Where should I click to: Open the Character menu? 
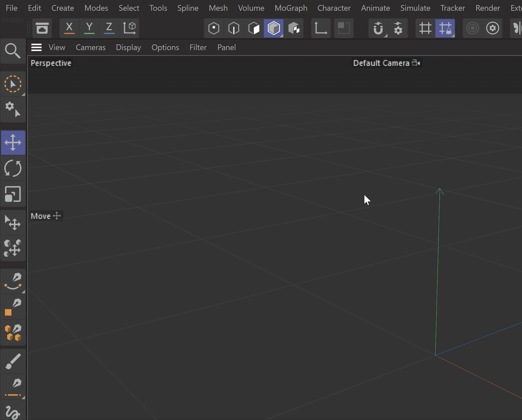[334, 8]
